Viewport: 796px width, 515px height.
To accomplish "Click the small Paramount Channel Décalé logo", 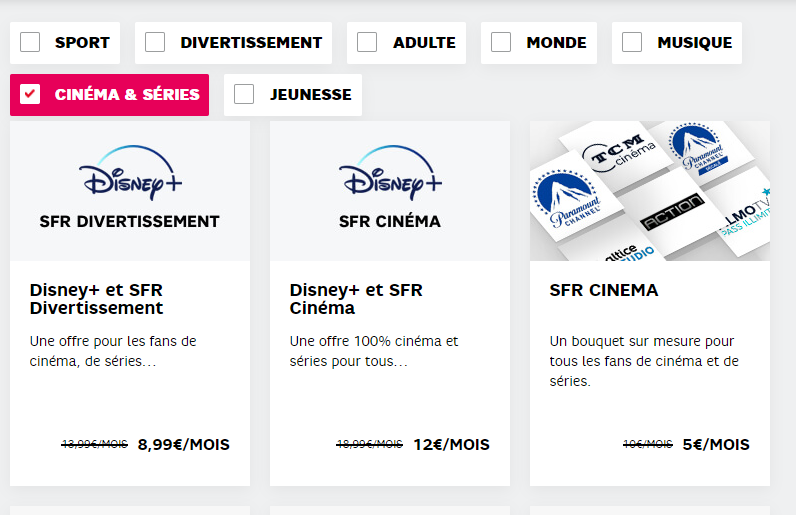I will [x=700, y=148].
